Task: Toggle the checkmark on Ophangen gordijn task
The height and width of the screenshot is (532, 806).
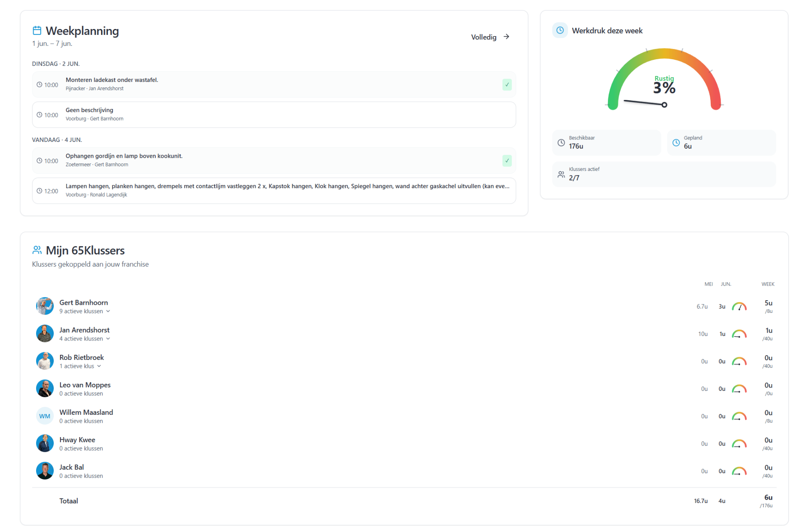Action: pos(507,161)
